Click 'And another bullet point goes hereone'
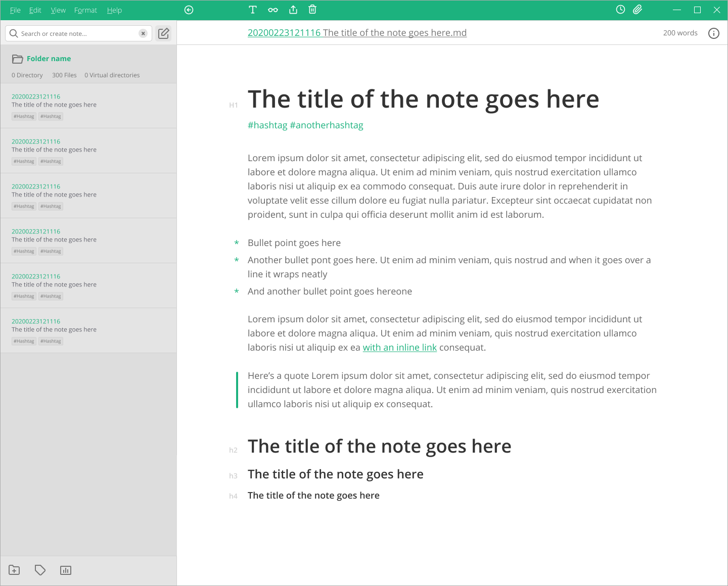 pos(330,291)
